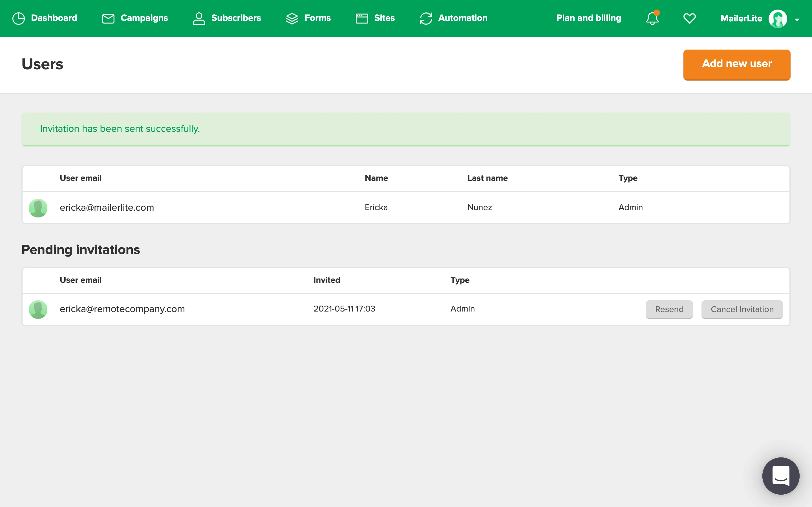Viewport: 812px width, 507px height.
Task: Click avatar beside ericka@mailerlite.com
Action: point(38,208)
